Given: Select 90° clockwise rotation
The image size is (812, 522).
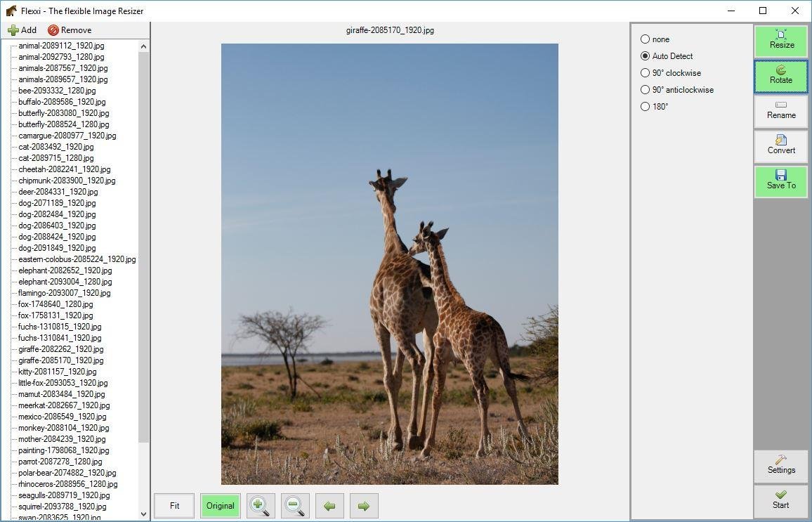Looking at the screenshot, I should [671, 73].
